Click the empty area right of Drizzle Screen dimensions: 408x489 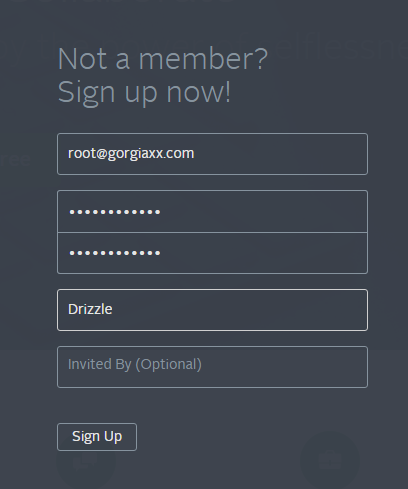(240, 310)
